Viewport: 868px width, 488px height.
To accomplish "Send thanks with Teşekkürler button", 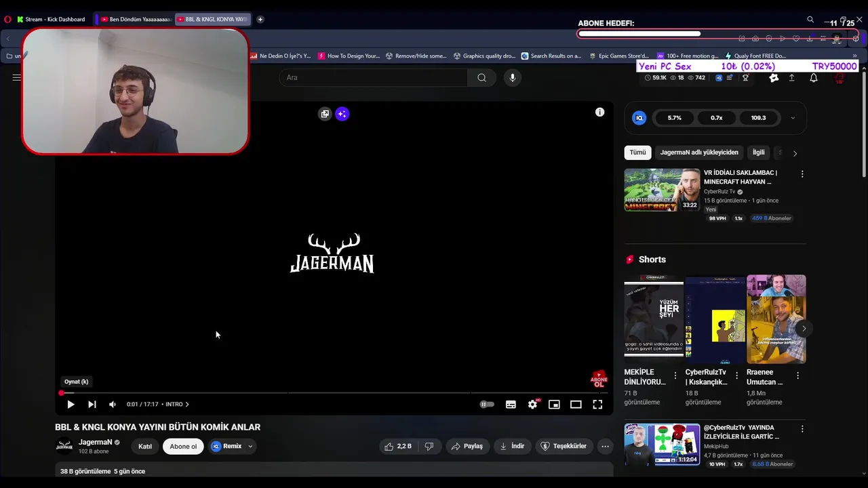I will pyautogui.click(x=564, y=446).
